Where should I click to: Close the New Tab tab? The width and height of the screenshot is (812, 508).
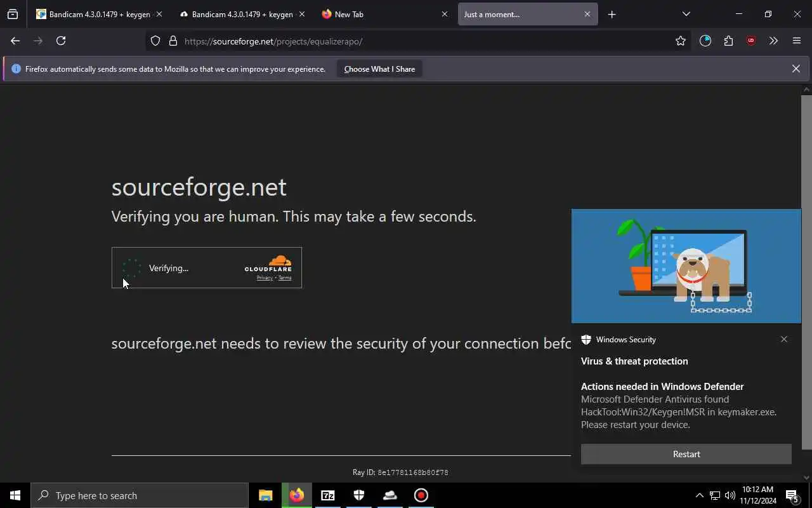[444, 14]
